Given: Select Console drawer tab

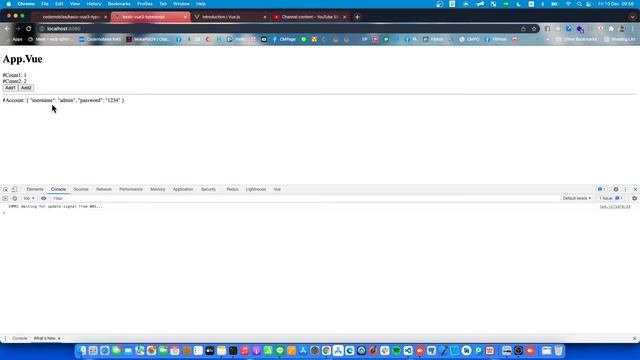Looking at the screenshot, I should (20, 338).
